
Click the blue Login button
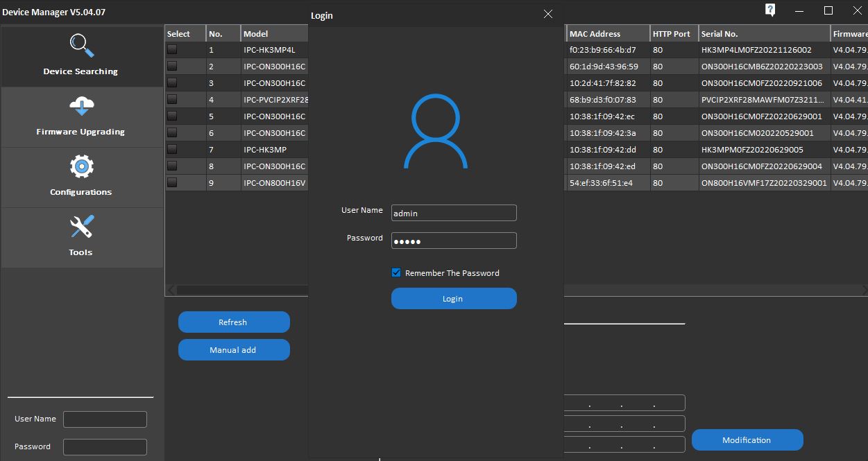(x=454, y=299)
